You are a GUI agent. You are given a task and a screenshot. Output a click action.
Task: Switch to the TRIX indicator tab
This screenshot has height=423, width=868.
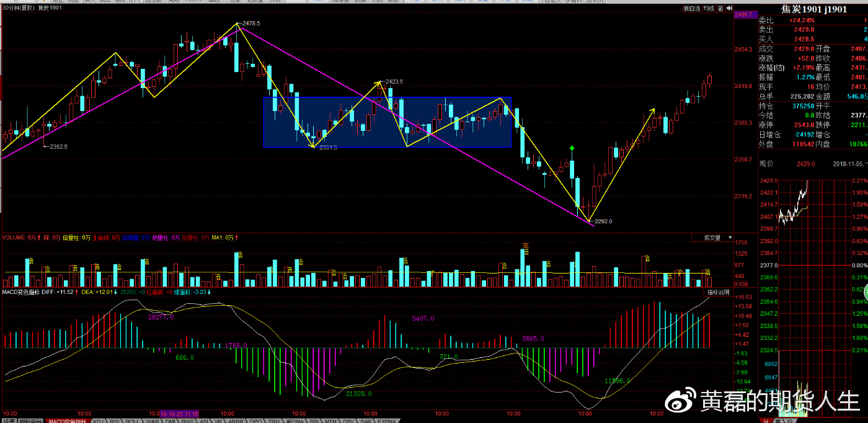[x=274, y=421]
